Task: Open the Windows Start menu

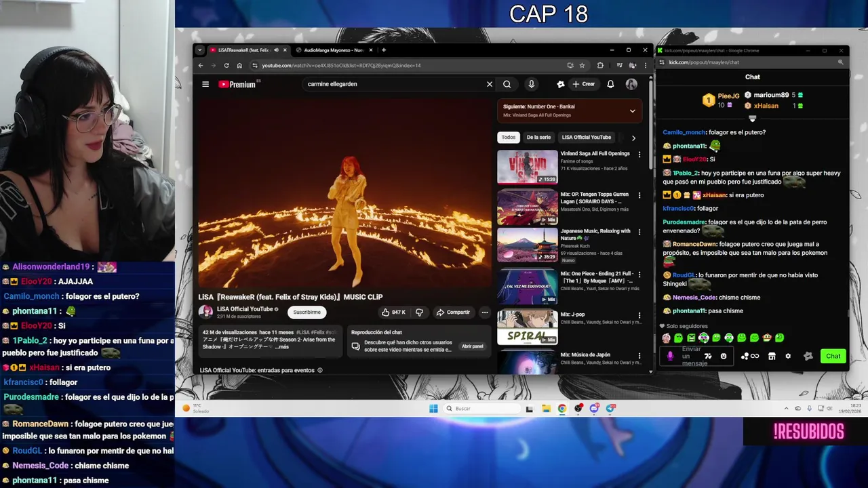Action: pyautogui.click(x=433, y=409)
